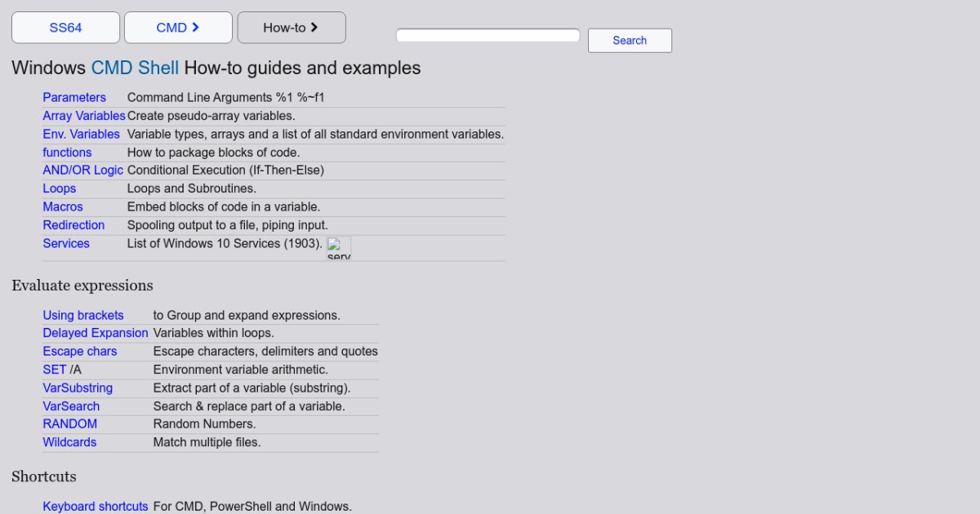The width and height of the screenshot is (980, 514).
Task: Go to Array Variables page
Action: 84,116
